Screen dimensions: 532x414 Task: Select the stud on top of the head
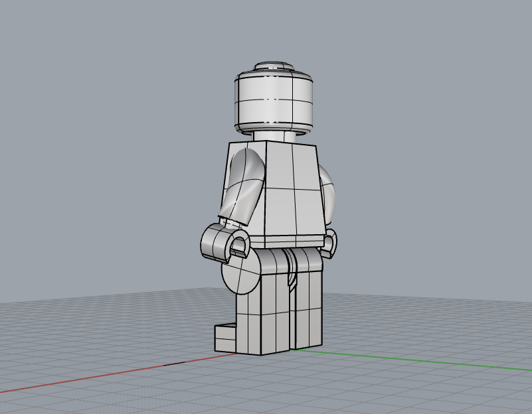(x=274, y=66)
